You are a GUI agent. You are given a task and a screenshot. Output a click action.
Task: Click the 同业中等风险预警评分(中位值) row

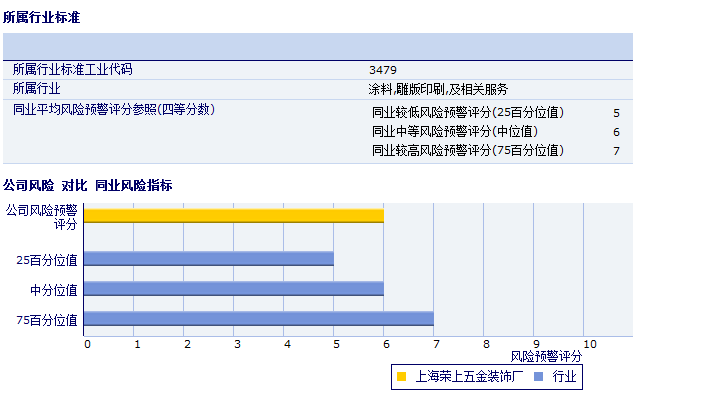tap(495, 132)
